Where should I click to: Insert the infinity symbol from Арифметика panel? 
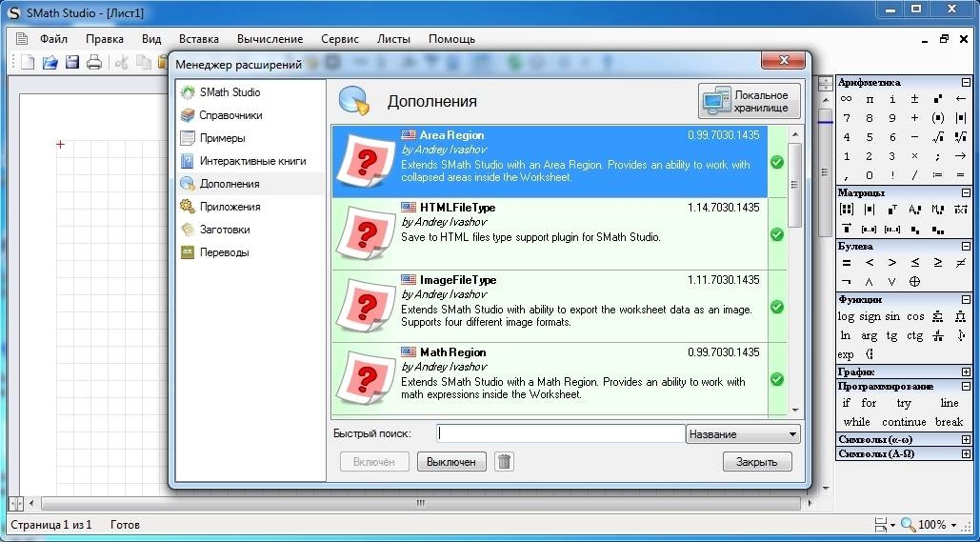click(x=847, y=99)
